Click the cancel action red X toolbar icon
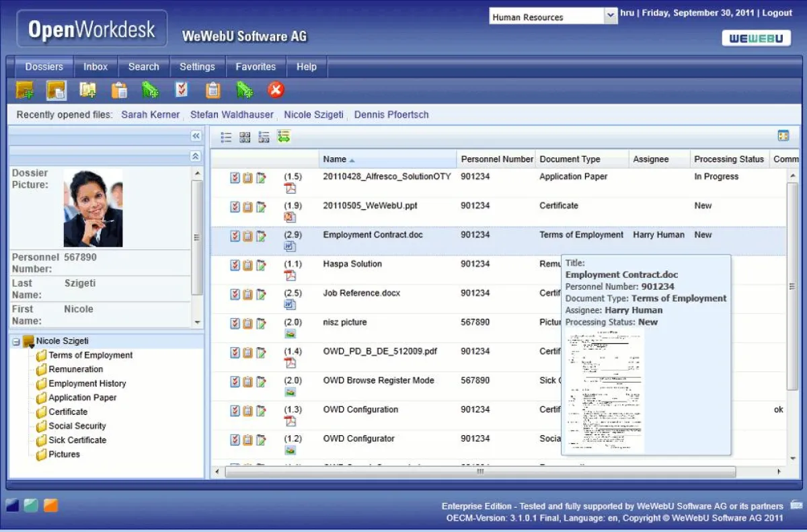Image resolution: width=807 pixels, height=532 pixels. click(x=276, y=89)
